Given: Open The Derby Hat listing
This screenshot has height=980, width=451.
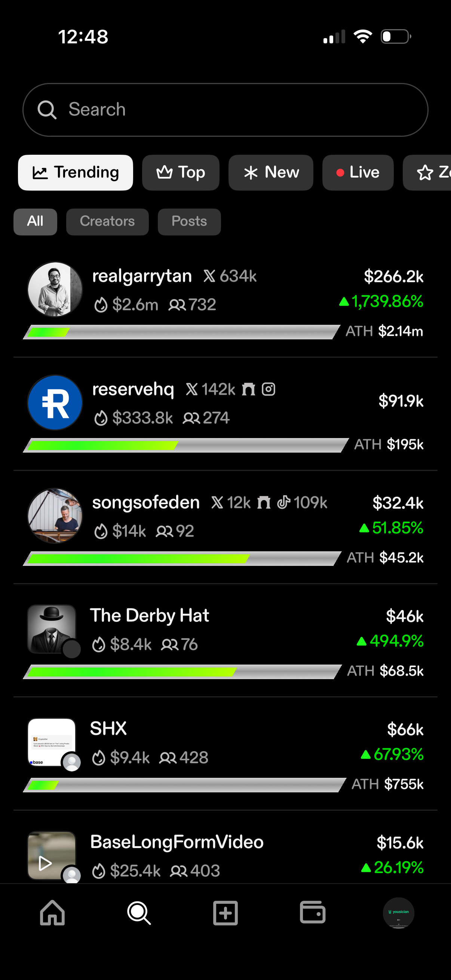Looking at the screenshot, I should click(149, 616).
